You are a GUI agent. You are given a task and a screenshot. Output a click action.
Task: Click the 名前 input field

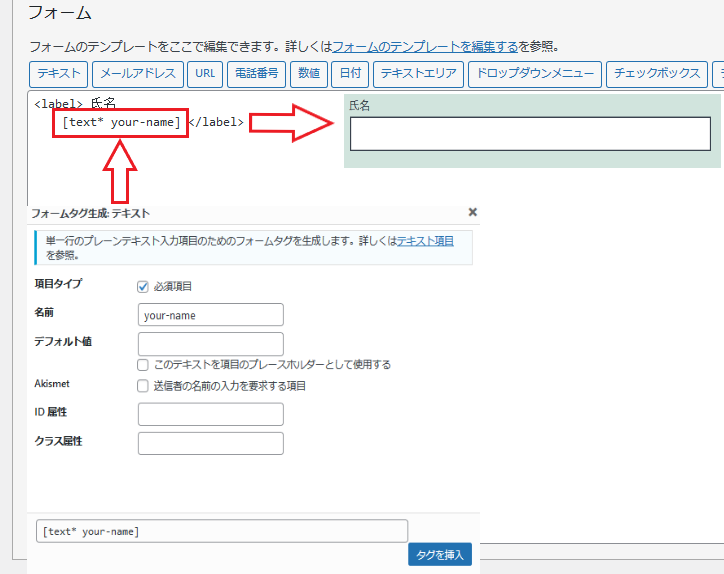[x=211, y=315]
